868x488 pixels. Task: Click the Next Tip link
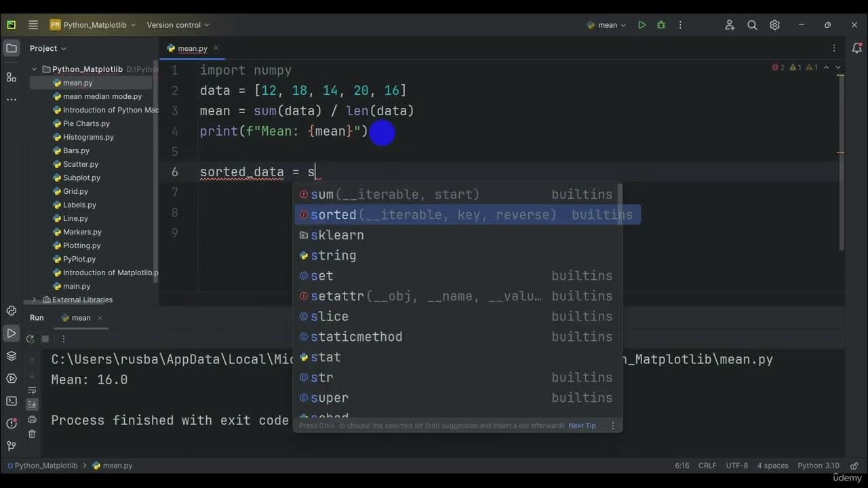582,426
